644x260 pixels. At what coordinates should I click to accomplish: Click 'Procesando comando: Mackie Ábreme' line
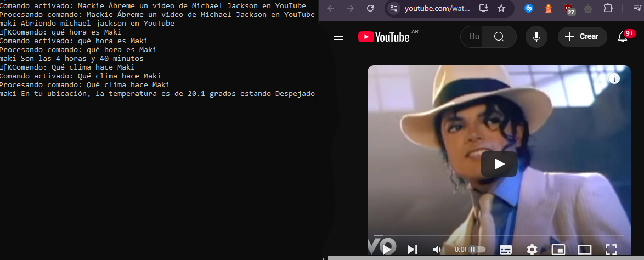coord(157,15)
